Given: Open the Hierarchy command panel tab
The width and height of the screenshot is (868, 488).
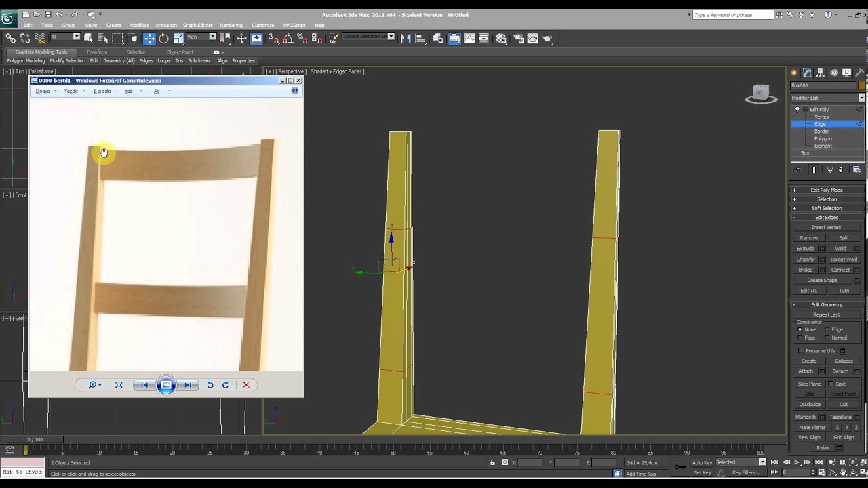Looking at the screenshot, I should point(821,73).
